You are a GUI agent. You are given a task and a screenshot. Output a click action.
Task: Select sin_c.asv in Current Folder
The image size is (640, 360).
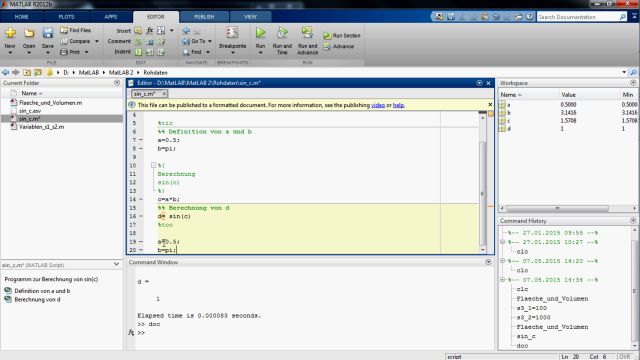click(x=30, y=111)
